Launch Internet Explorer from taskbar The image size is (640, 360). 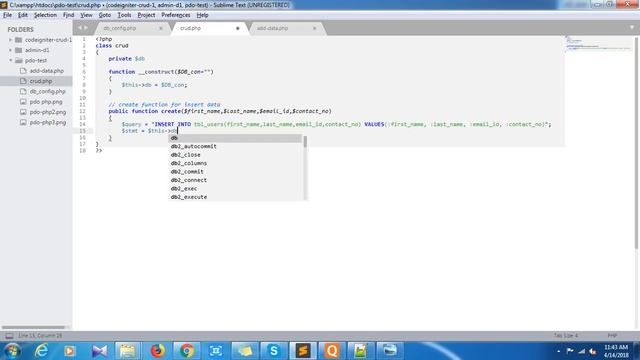(x=41, y=351)
